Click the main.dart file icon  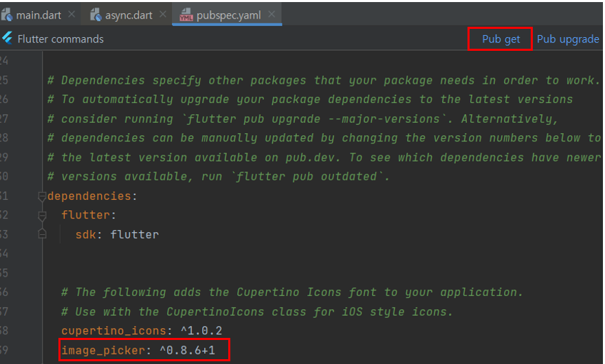coord(7,15)
